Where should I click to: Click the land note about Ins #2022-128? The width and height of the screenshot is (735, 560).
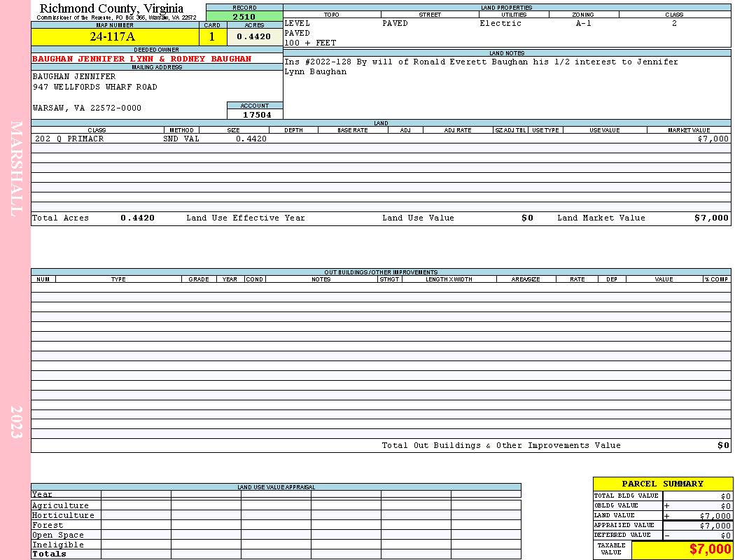coord(481,67)
